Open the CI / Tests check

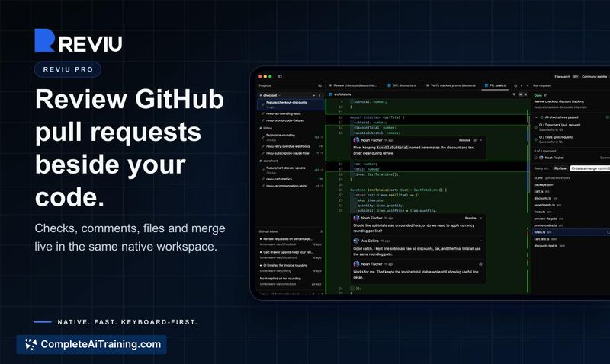tap(556, 139)
